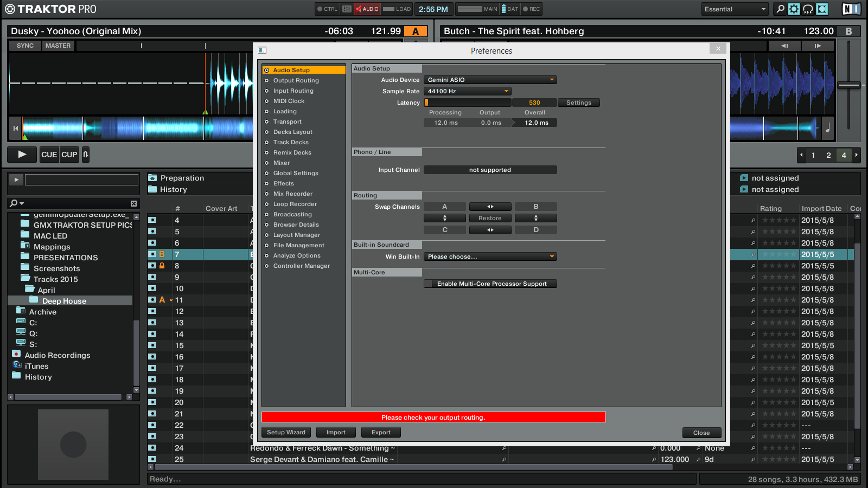This screenshot has width=868, height=488.
Task: Open the Essential layout dropdown
Action: point(735,9)
